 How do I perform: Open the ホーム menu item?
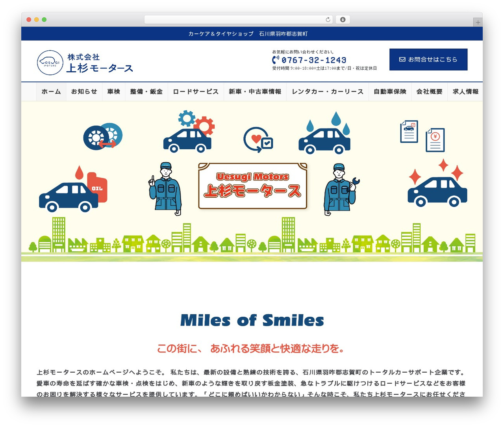coord(51,92)
